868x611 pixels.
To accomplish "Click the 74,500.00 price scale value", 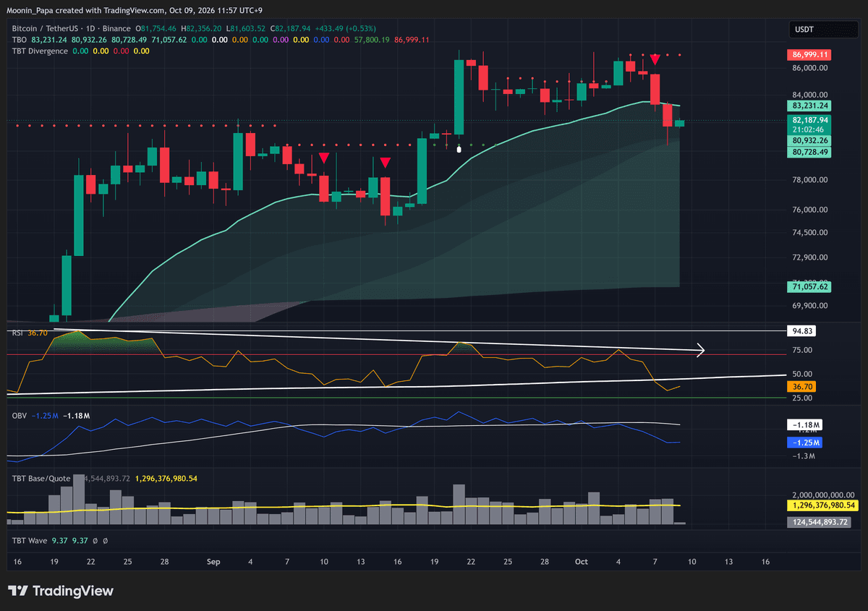I will pyautogui.click(x=810, y=233).
